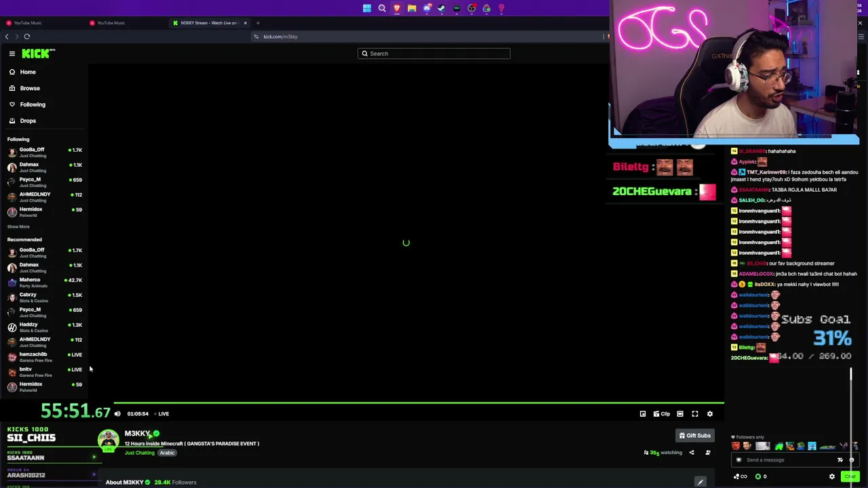Open M3KKY streamer avatar

pyautogui.click(x=108, y=441)
